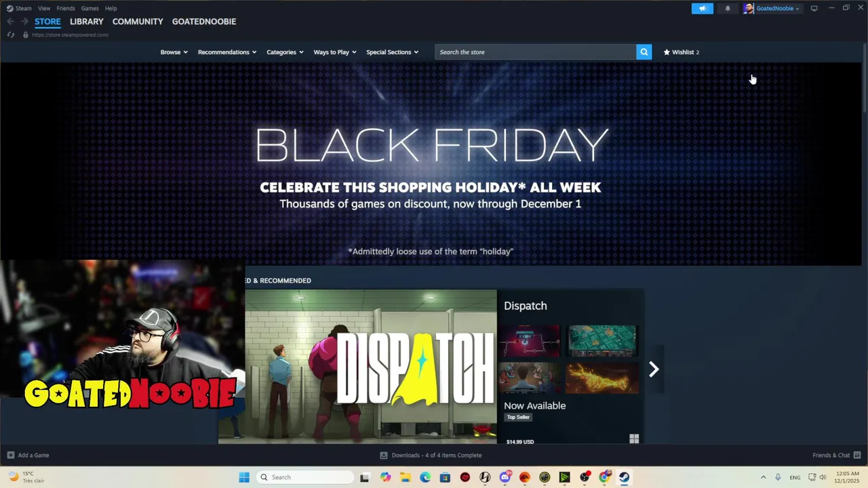Click the Wishlist star icon

pos(667,52)
